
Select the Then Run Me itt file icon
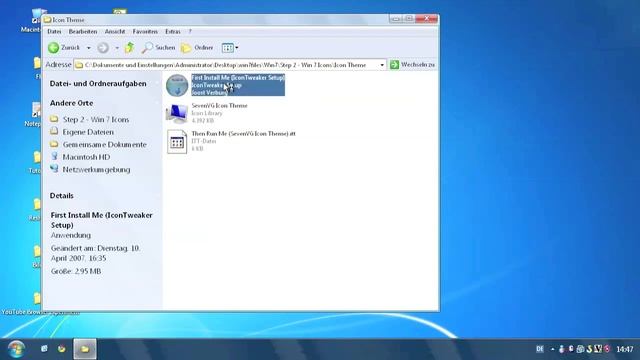(177, 141)
